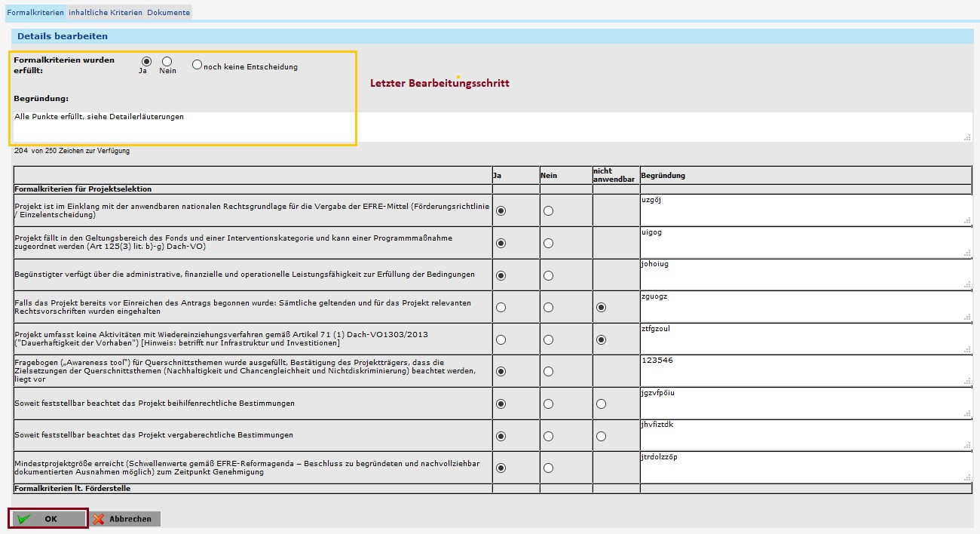
Task: Select Nein for nationale Rechtsgrundlage row
Action: click(548, 210)
